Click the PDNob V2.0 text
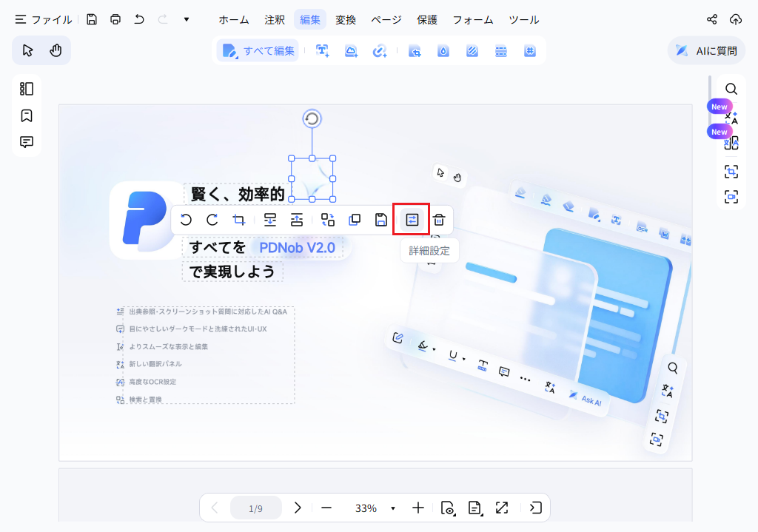This screenshot has height=532, width=758. pos(298,248)
